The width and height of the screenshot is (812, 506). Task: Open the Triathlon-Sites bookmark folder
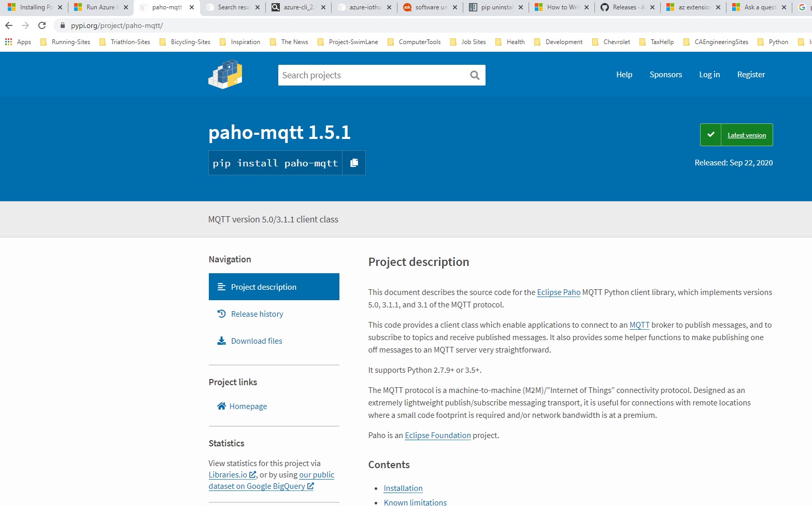(125, 42)
